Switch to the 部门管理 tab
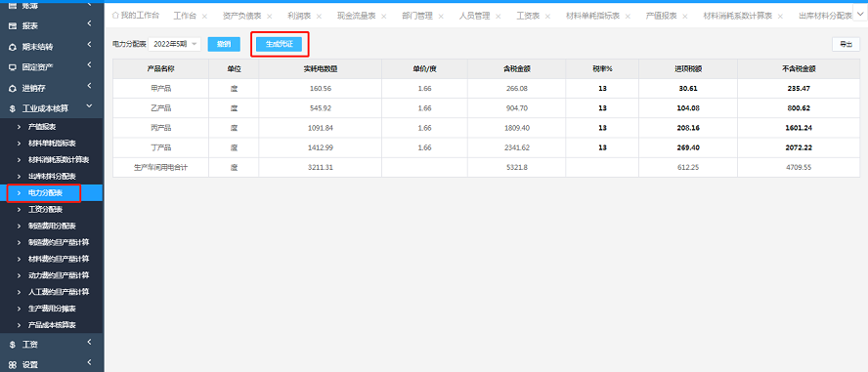This screenshot has width=868, height=372. click(417, 16)
